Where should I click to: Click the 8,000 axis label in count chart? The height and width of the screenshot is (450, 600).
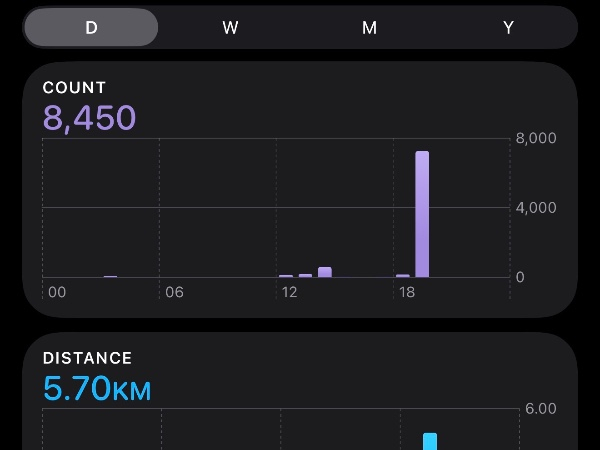click(x=535, y=139)
